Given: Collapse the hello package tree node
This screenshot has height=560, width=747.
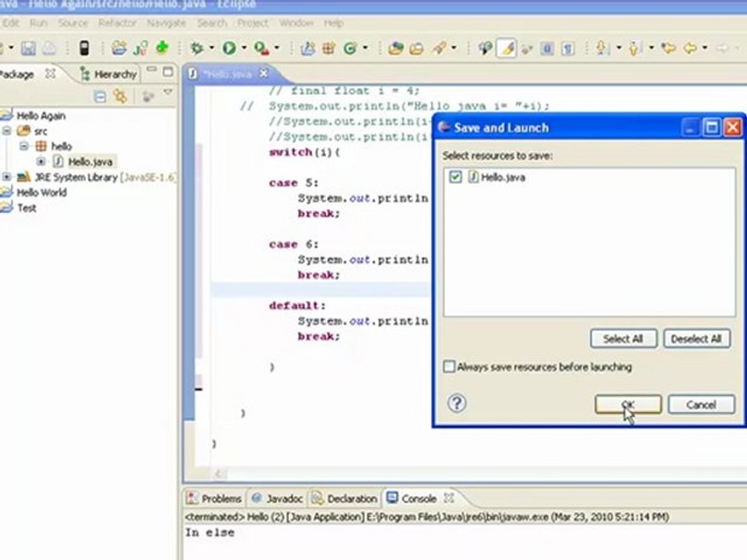Looking at the screenshot, I should point(24,145).
